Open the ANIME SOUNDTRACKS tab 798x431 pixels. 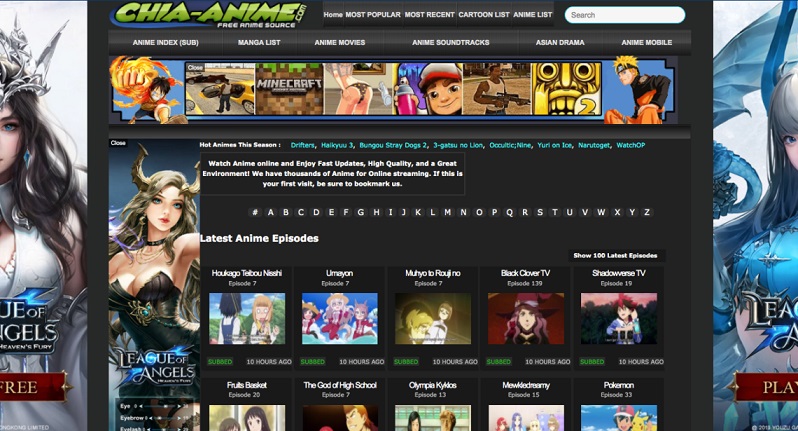tap(450, 43)
